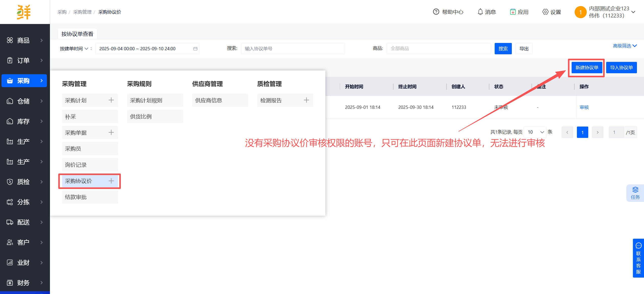The height and width of the screenshot is (294, 644).
Task: Click the warehouse icon in sidebar
Action: tap(10, 101)
